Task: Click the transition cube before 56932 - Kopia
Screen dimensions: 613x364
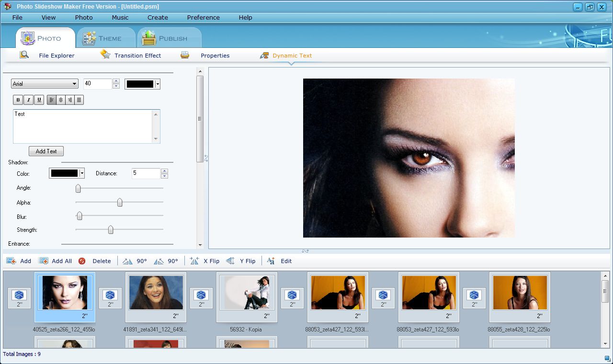Action: tap(202, 298)
